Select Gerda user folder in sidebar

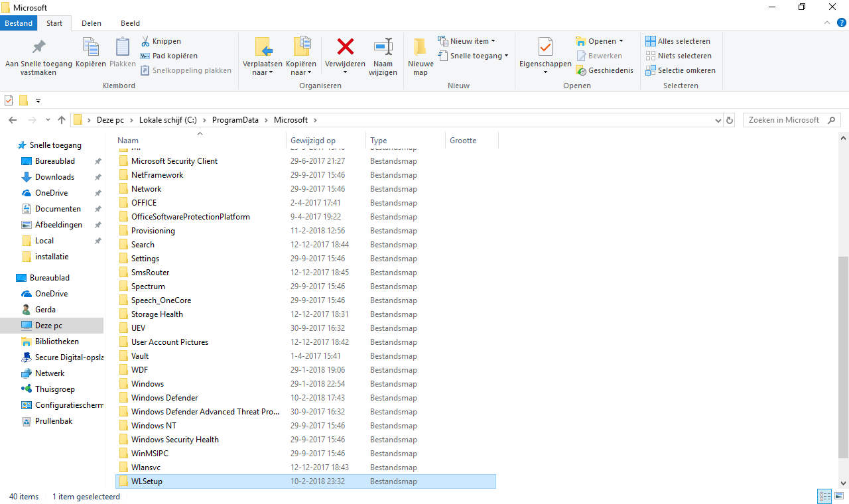tap(45, 310)
